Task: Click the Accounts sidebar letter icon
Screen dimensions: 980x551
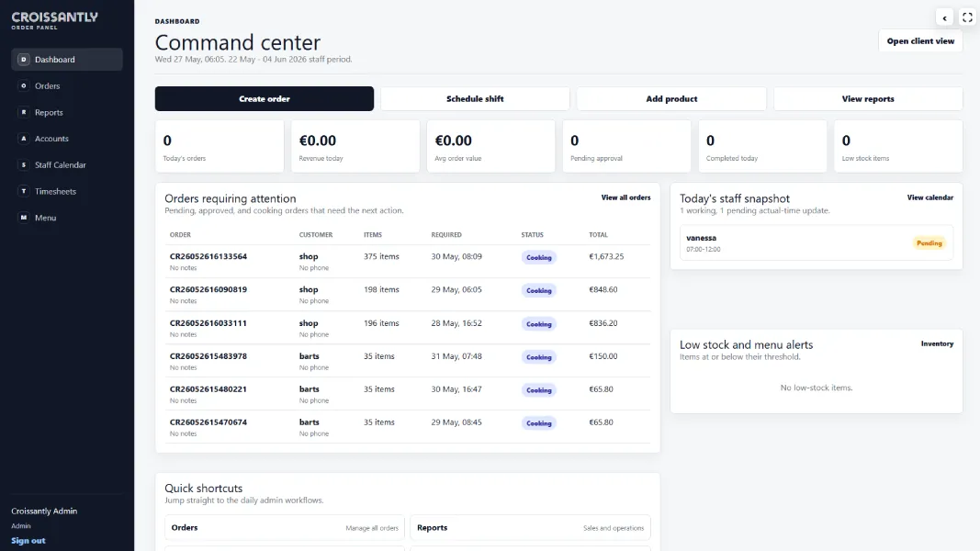Action: tap(24, 139)
